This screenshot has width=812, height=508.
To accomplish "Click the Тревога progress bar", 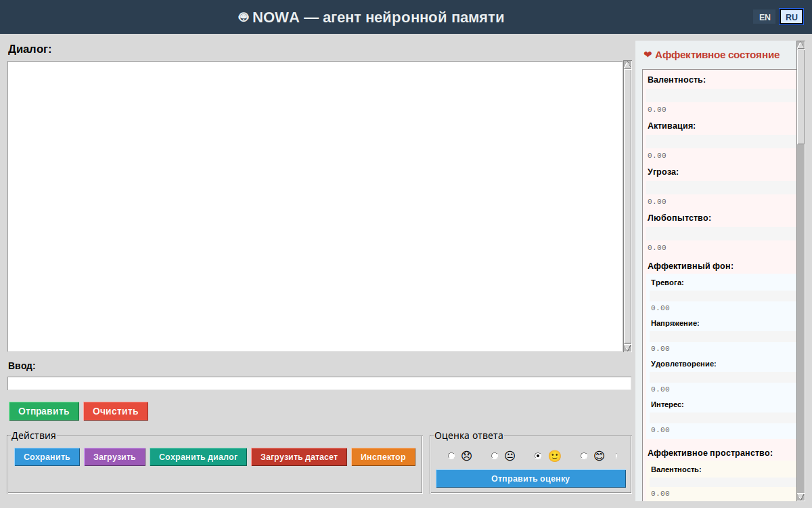I will click(x=723, y=296).
